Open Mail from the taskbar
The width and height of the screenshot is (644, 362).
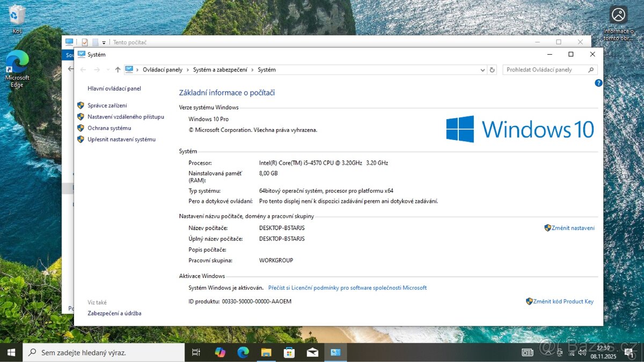pyautogui.click(x=312, y=352)
